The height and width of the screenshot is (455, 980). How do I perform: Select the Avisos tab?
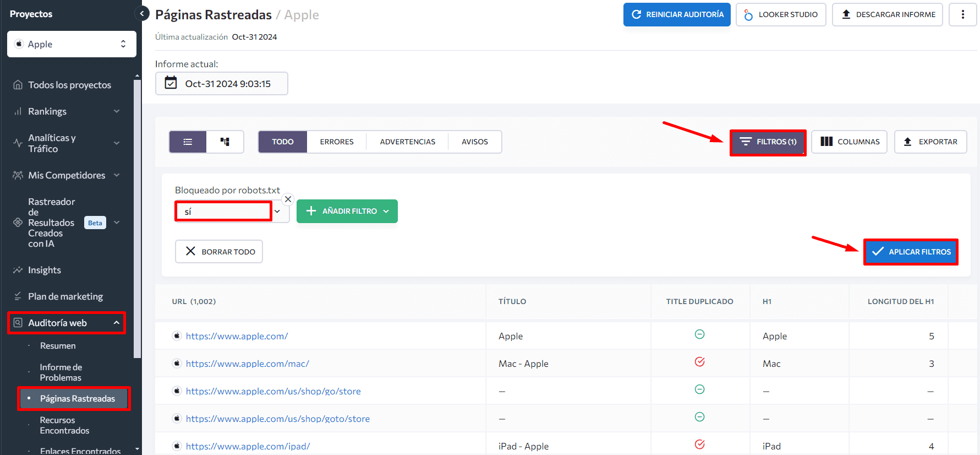(x=475, y=142)
